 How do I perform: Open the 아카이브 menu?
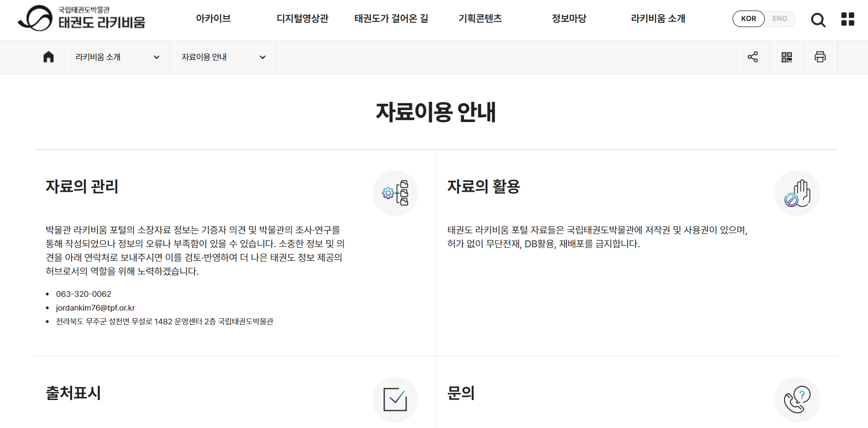click(213, 19)
